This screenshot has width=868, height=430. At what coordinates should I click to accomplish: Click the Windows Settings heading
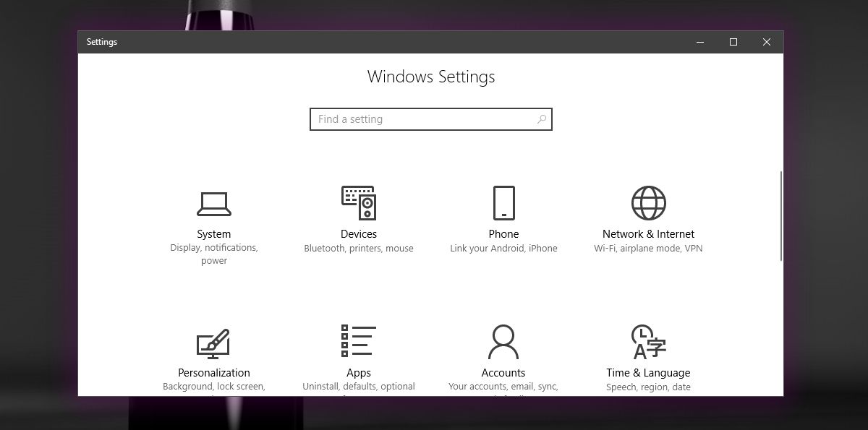point(431,77)
